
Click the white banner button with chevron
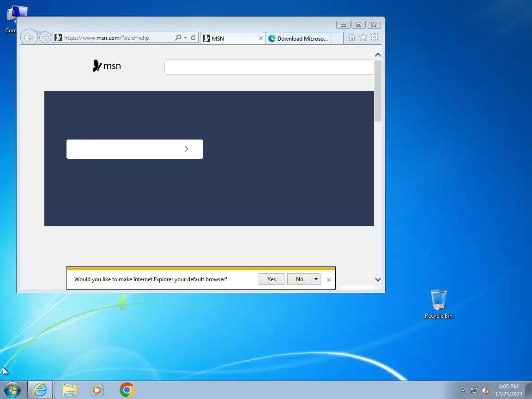(135, 149)
